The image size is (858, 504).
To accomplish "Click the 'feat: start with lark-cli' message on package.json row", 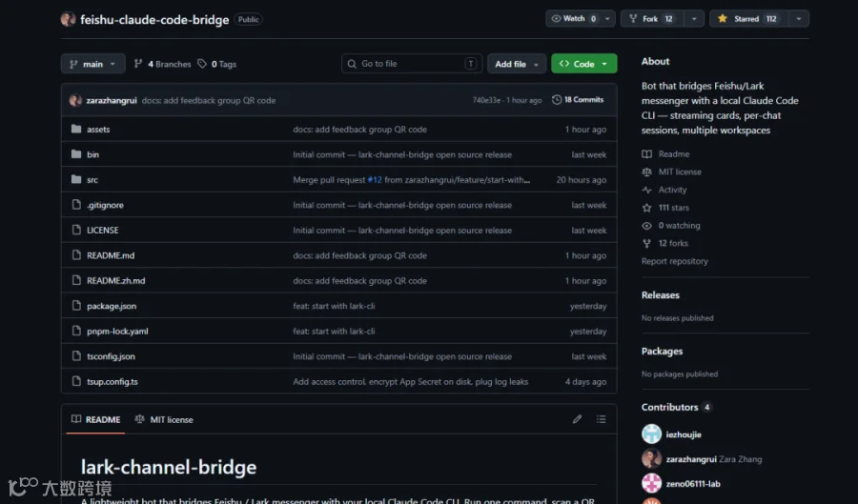I will [x=334, y=306].
